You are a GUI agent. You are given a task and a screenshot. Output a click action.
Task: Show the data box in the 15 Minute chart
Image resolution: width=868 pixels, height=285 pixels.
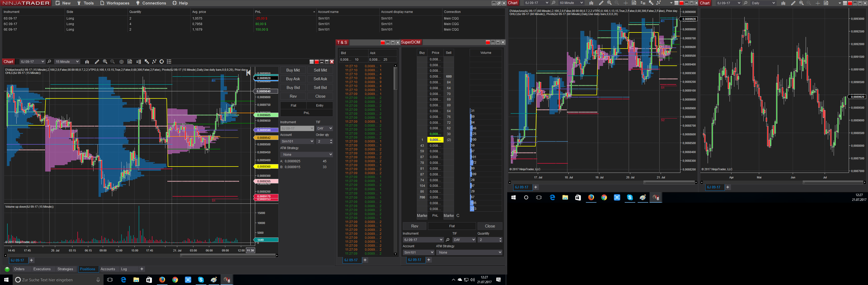coord(130,61)
